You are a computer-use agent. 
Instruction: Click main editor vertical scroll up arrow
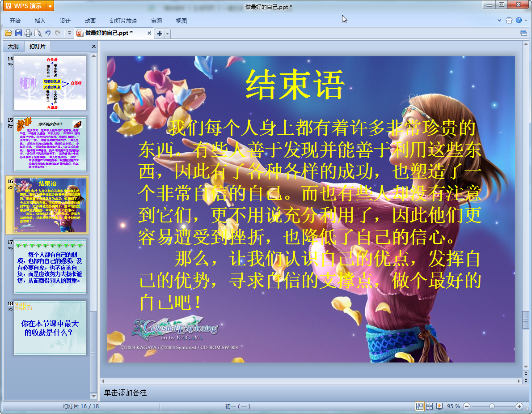tap(526, 44)
